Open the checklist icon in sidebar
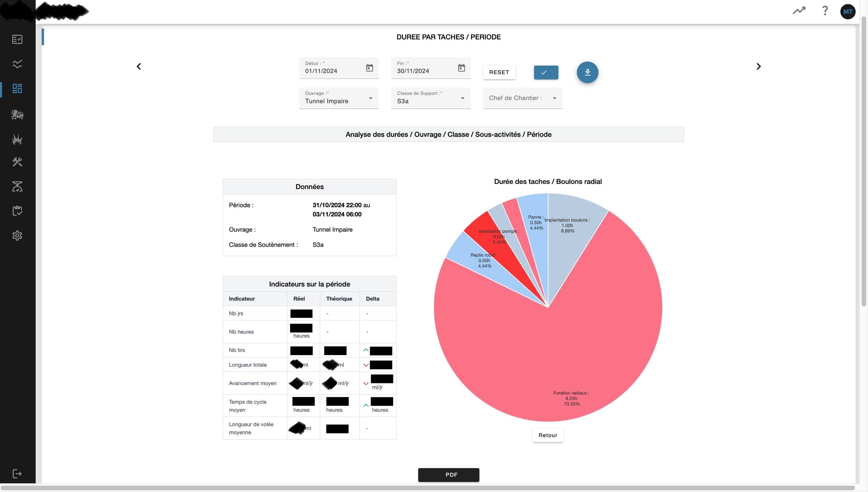868x492 pixels. pos(17,39)
